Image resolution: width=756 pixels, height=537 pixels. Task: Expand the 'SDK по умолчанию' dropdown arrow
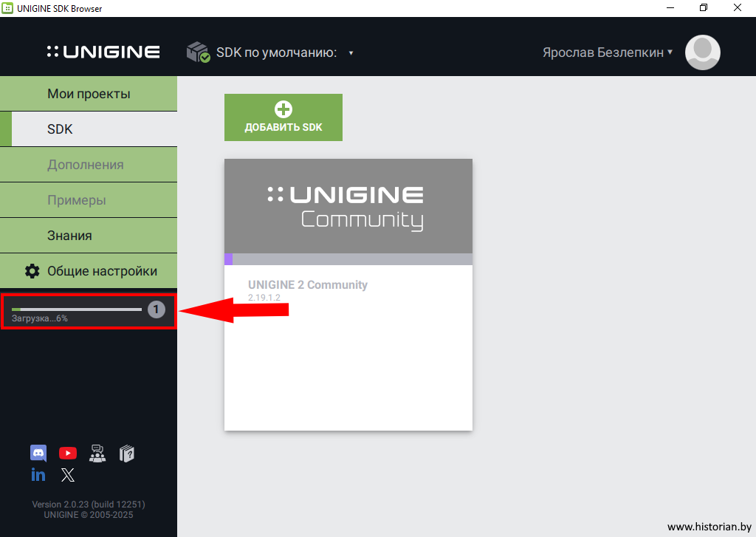click(x=351, y=53)
